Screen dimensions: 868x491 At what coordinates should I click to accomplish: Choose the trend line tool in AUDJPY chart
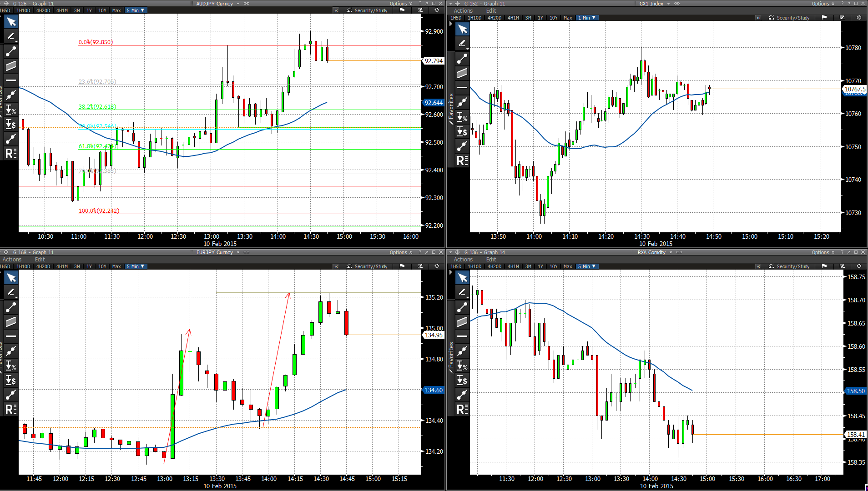[x=11, y=51]
